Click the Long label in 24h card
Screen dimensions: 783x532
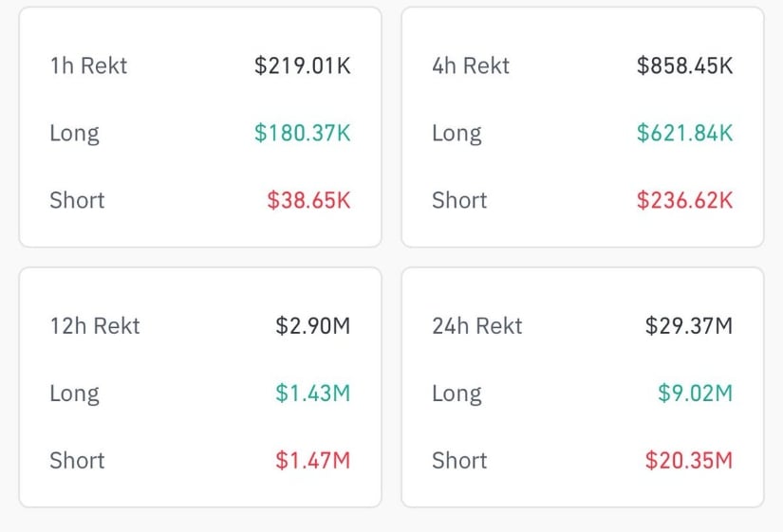point(457,394)
